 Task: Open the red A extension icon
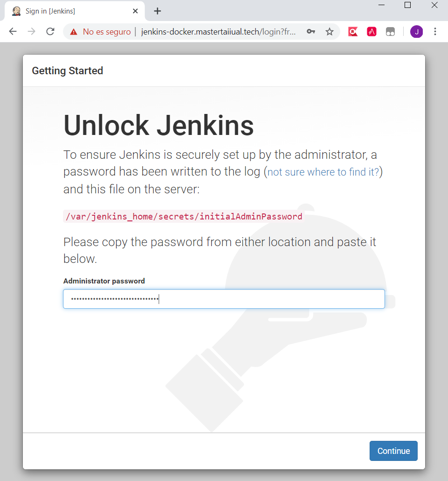371,32
